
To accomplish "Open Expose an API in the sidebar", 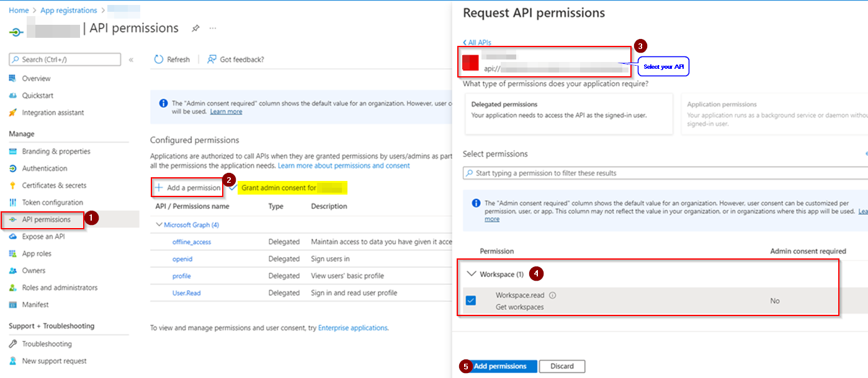I will point(43,237).
